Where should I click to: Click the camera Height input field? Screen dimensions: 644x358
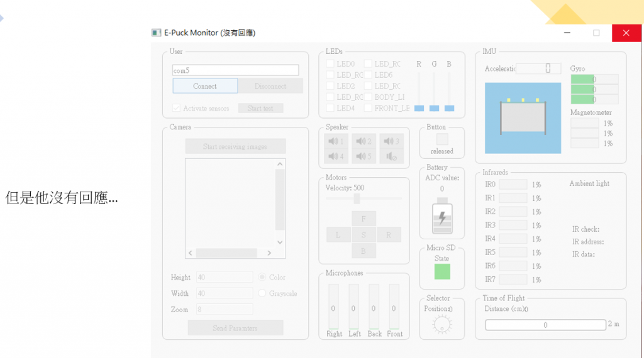pyautogui.click(x=225, y=277)
